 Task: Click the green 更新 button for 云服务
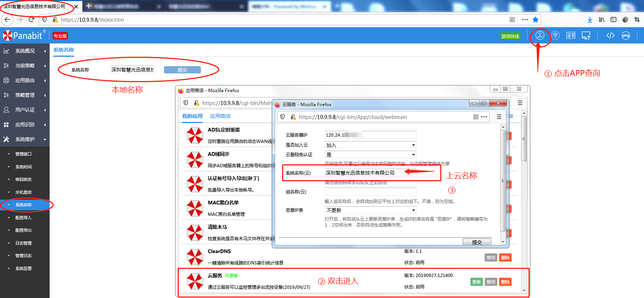tap(476, 282)
